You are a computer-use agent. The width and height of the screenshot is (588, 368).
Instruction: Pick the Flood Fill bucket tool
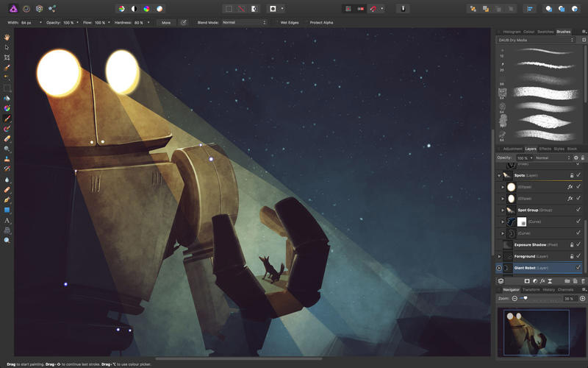coord(7,98)
